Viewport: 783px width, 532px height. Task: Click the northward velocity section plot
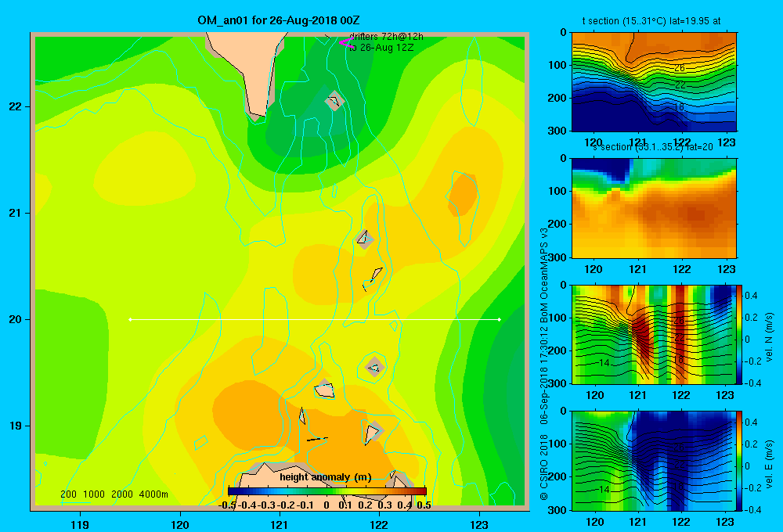[x=654, y=334]
